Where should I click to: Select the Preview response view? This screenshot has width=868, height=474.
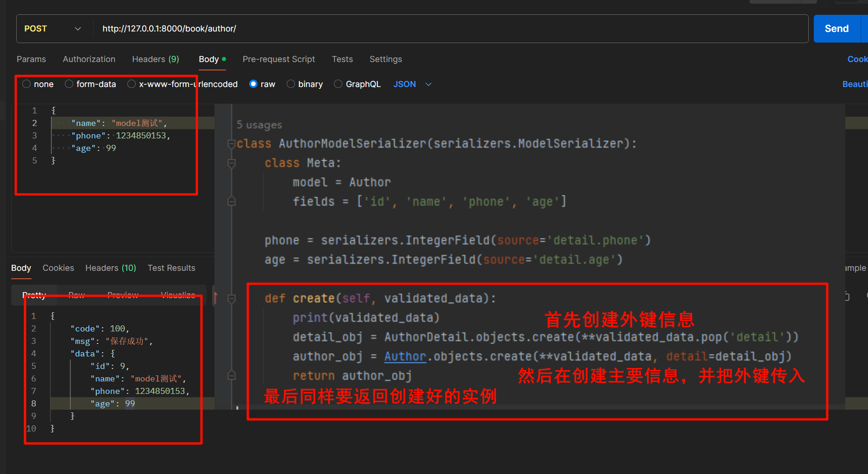[x=123, y=295]
